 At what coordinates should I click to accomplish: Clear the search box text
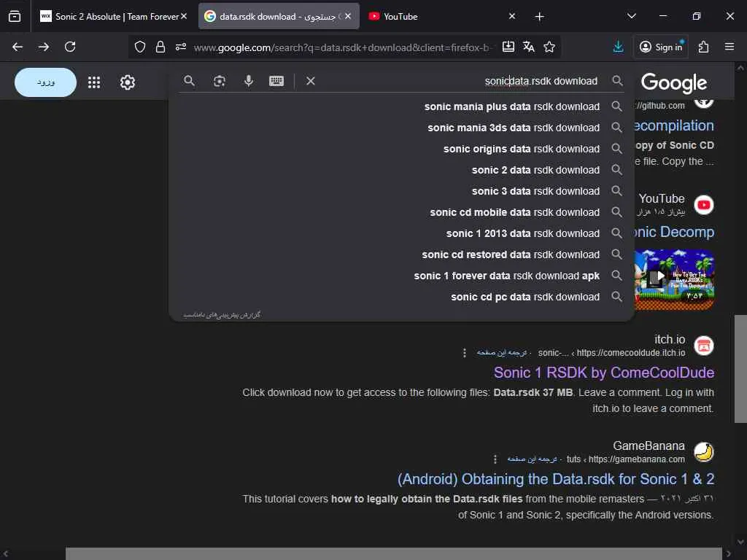tap(311, 81)
